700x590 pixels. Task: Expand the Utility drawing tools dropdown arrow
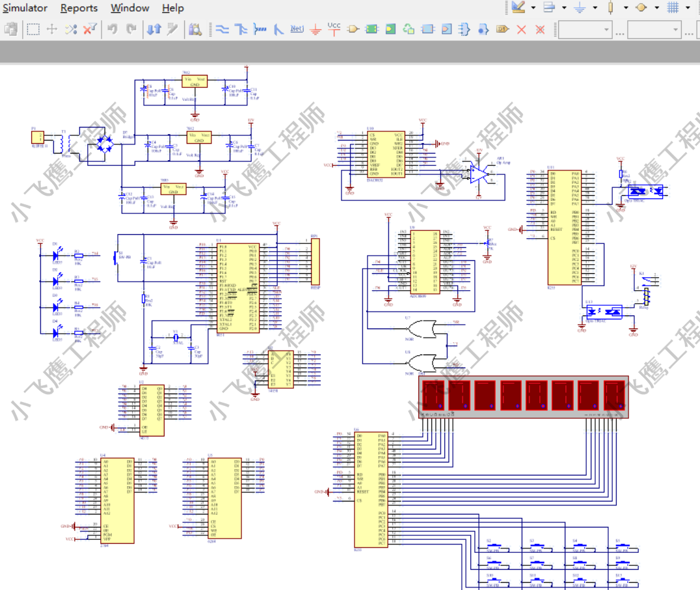point(533,8)
